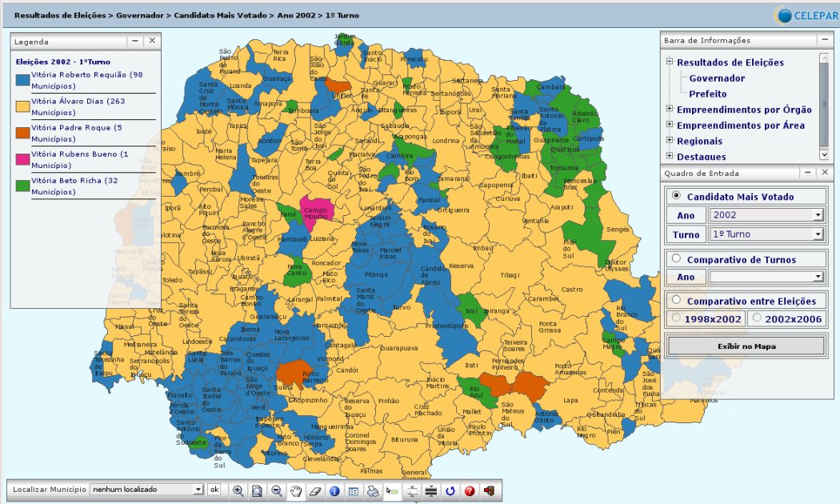Click the print map icon

click(x=373, y=490)
